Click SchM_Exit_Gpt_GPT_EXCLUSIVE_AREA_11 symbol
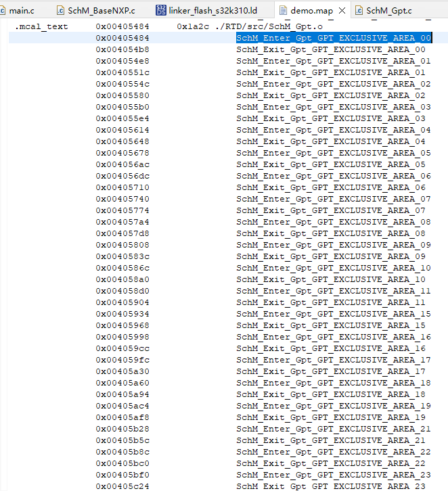The image size is (448, 491). click(331, 302)
